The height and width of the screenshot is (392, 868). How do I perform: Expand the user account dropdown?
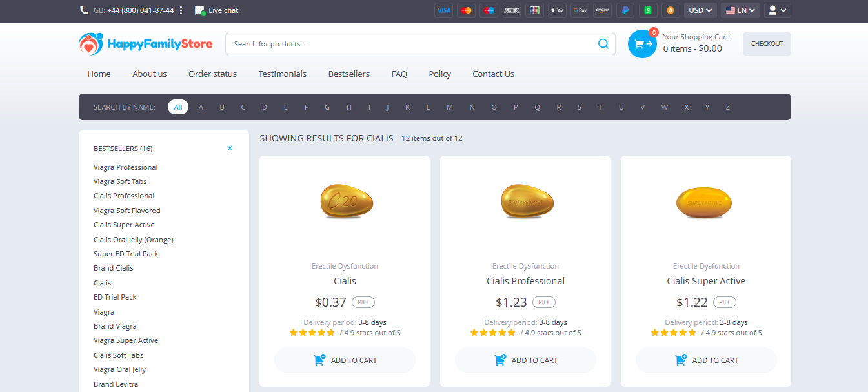point(778,10)
